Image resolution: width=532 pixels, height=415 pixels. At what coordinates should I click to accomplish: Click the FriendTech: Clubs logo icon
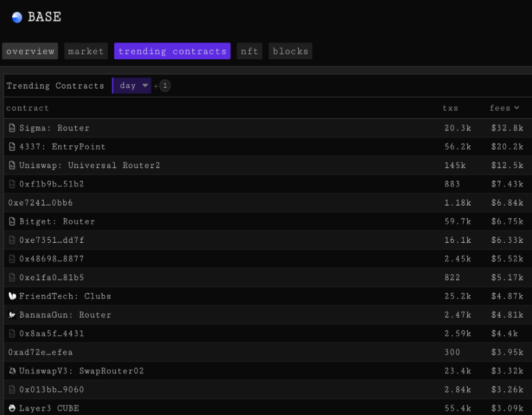12,296
